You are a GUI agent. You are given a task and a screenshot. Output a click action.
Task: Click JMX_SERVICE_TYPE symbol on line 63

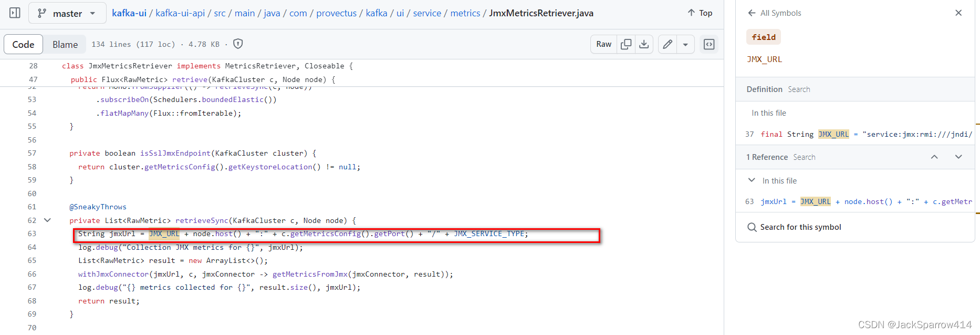[488, 234]
